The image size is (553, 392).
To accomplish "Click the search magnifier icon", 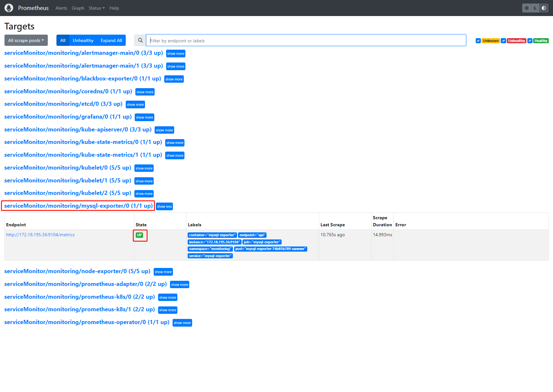I will [140, 40].
